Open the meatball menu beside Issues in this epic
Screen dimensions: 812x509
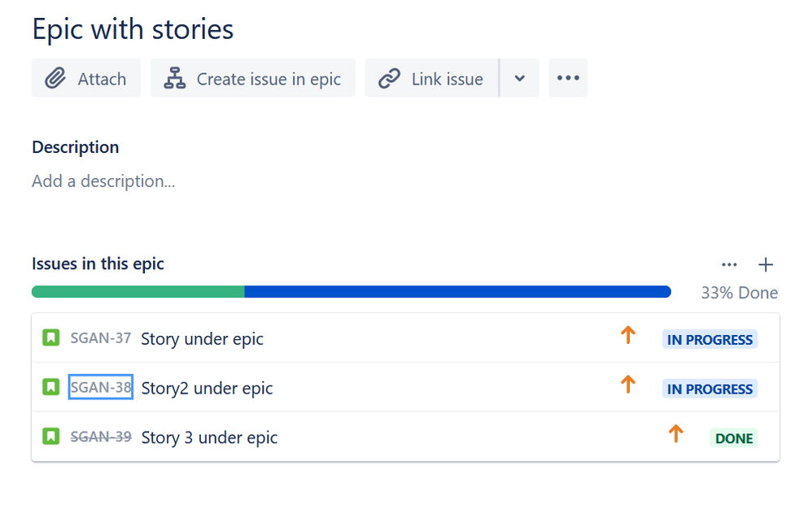(x=729, y=264)
